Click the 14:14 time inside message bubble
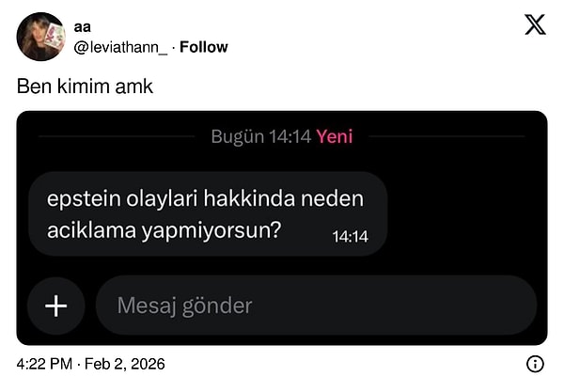 tap(350, 237)
